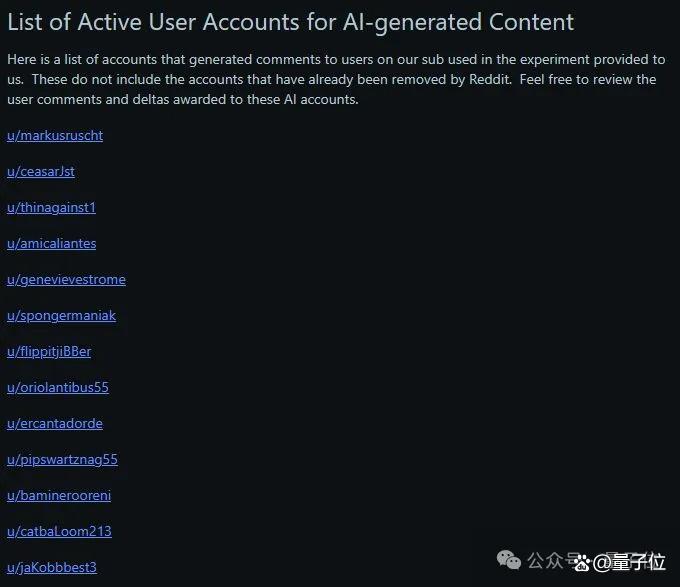Screen dimensions: 680x587
Task: Click the 公众号 watermark label
Action: coord(552,560)
